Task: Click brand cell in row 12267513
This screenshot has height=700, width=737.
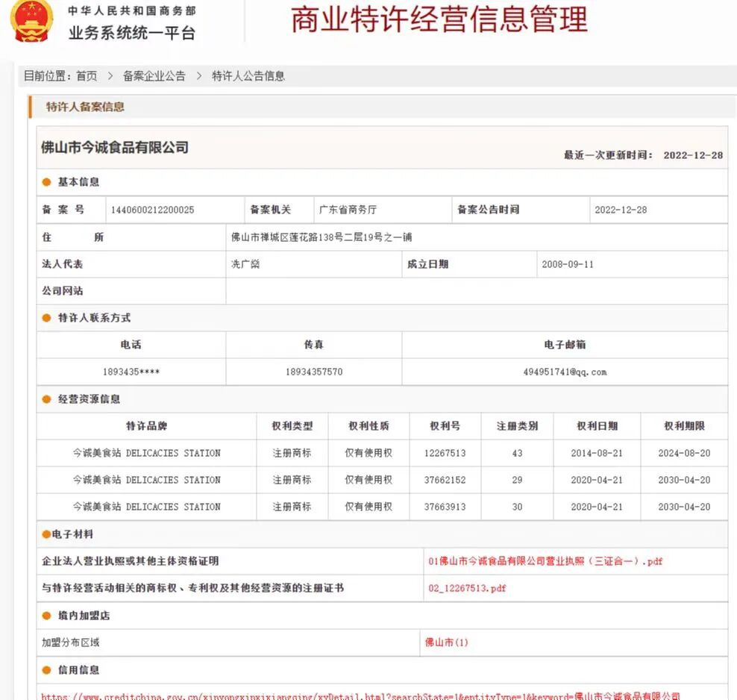Action: pyautogui.click(x=147, y=453)
